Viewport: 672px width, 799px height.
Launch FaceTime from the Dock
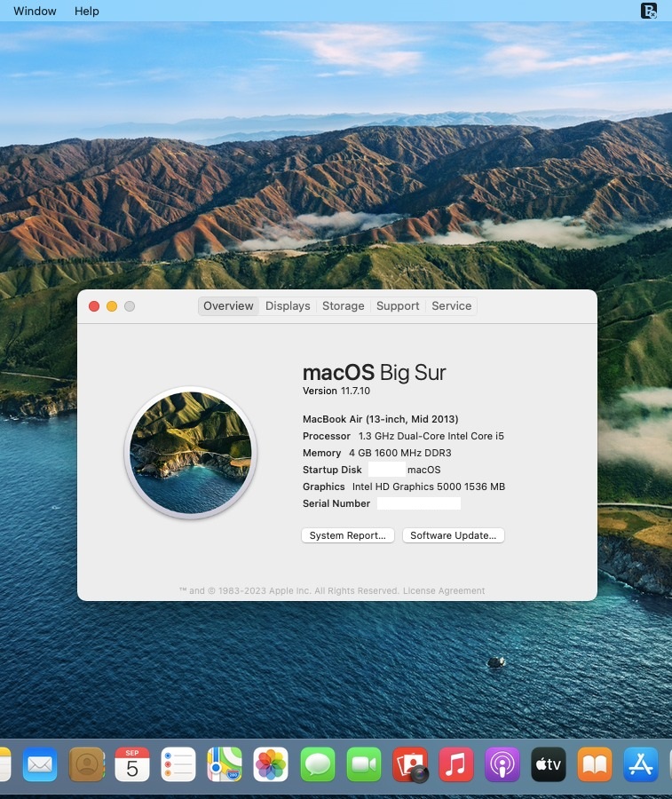(x=364, y=764)
